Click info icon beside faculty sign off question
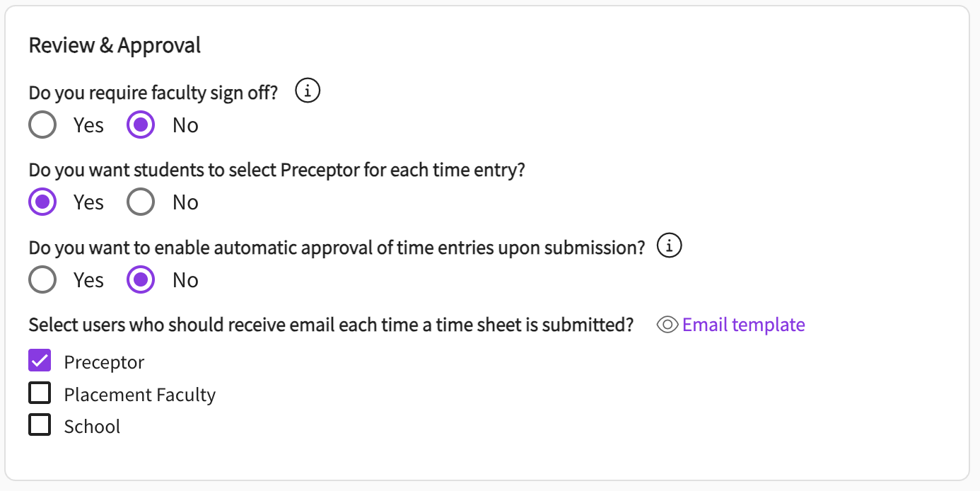This screenshot has width=980, height=491. coord(308,91)
